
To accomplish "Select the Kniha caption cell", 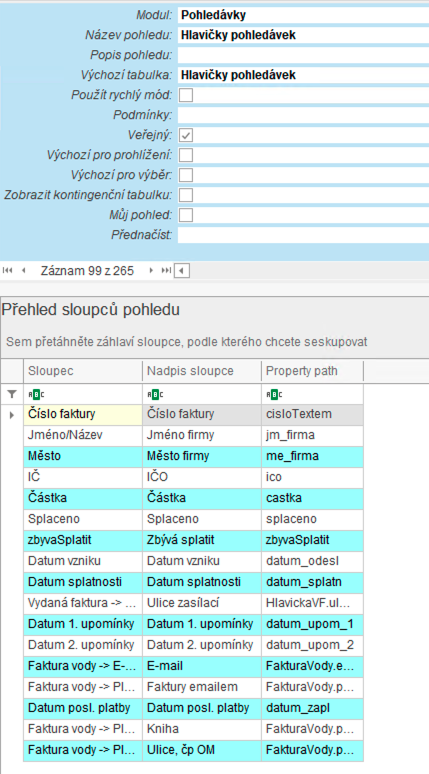I will click(202, 730).
